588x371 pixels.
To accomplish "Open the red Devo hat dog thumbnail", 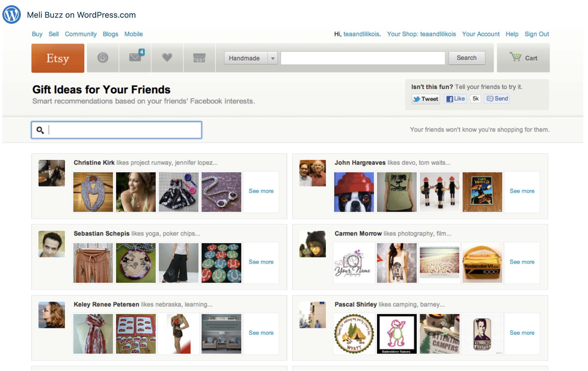I will 354,192.
